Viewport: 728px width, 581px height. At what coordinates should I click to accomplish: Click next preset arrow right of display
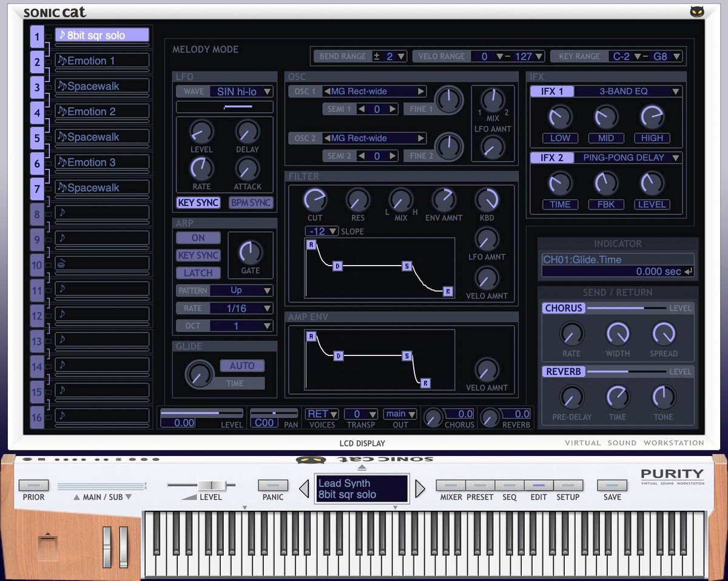point(420,489)
